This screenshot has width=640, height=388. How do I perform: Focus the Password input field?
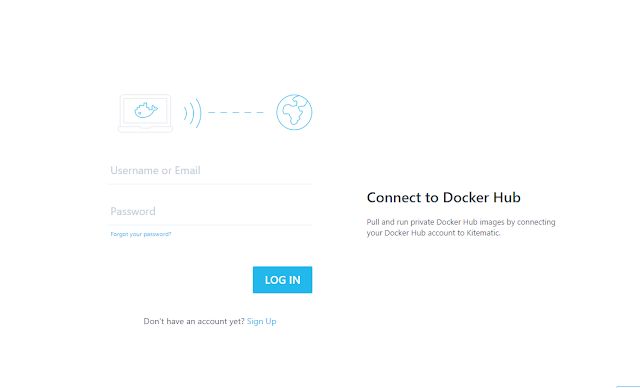click(210, 211)
